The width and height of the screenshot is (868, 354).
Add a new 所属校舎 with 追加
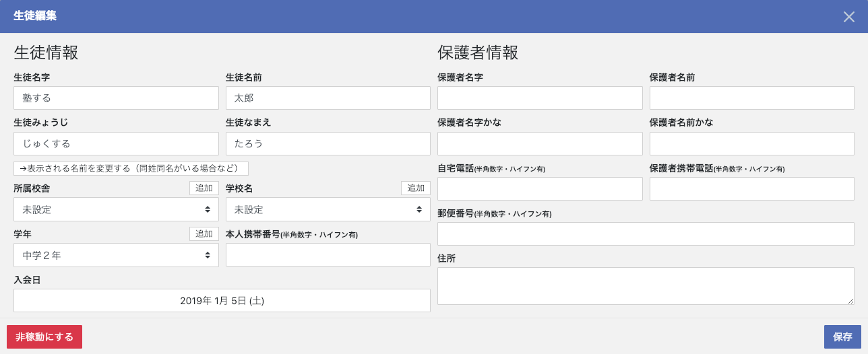[x=204, y=188]
